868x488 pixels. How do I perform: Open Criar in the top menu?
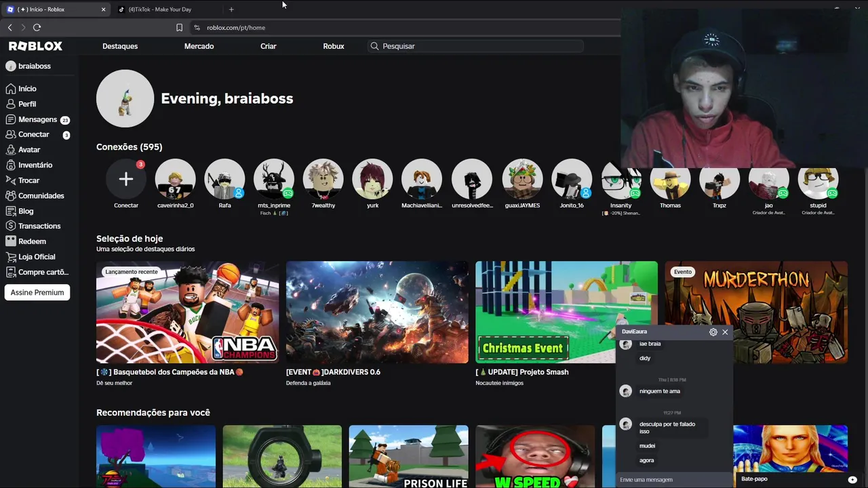coord(269,46)
